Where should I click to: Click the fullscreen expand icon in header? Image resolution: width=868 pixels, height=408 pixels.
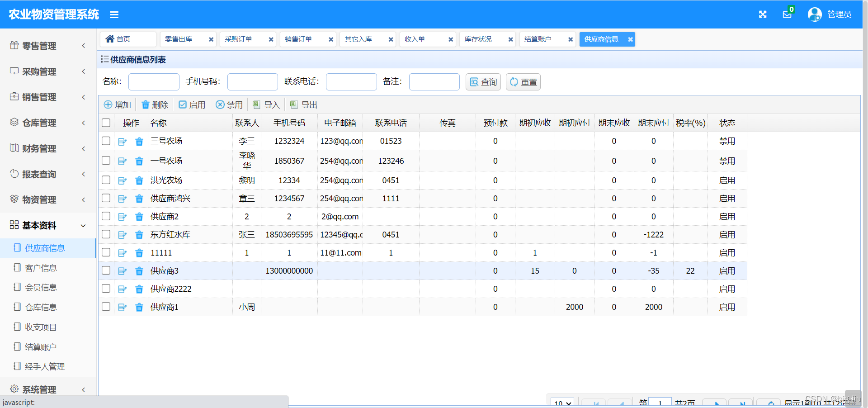tap(763, 14)
